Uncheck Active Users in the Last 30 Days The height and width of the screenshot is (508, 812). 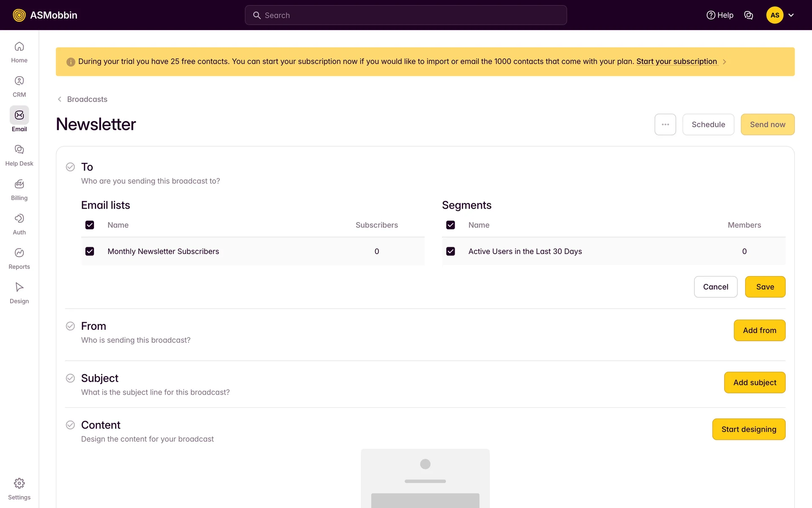(450, 251)
